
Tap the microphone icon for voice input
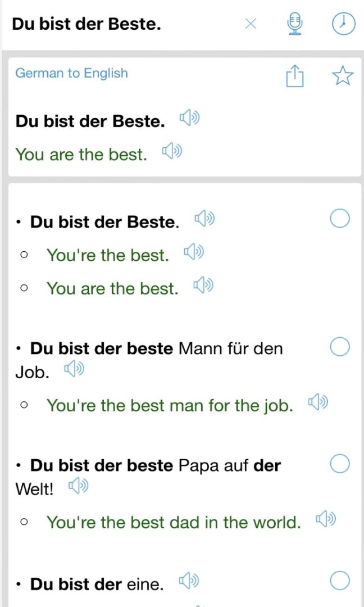[x=295, y=24]
